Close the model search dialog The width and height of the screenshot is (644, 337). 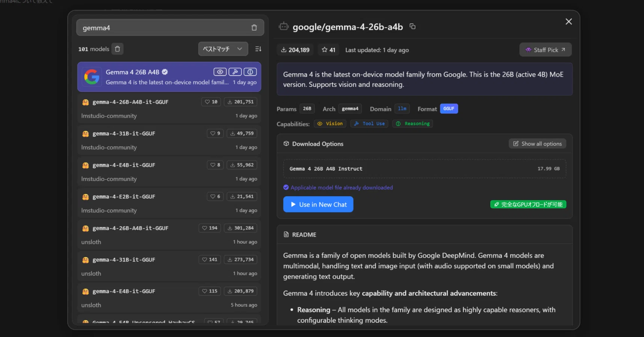(569, 22)
